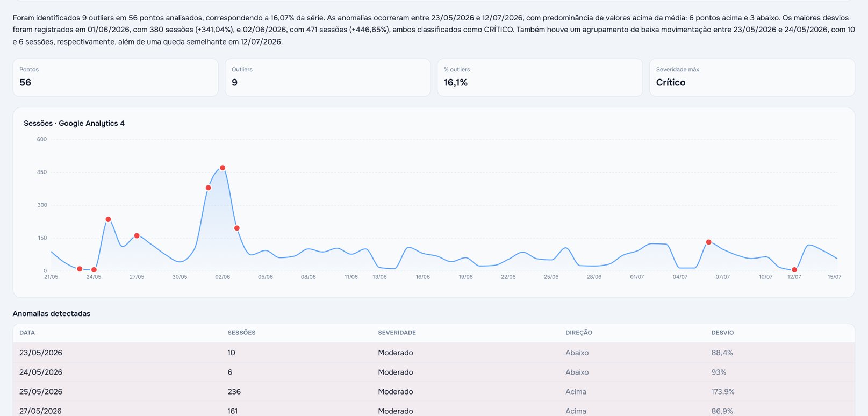
Task: Click the 86,9% deviation value
Action: pos(722,411)
